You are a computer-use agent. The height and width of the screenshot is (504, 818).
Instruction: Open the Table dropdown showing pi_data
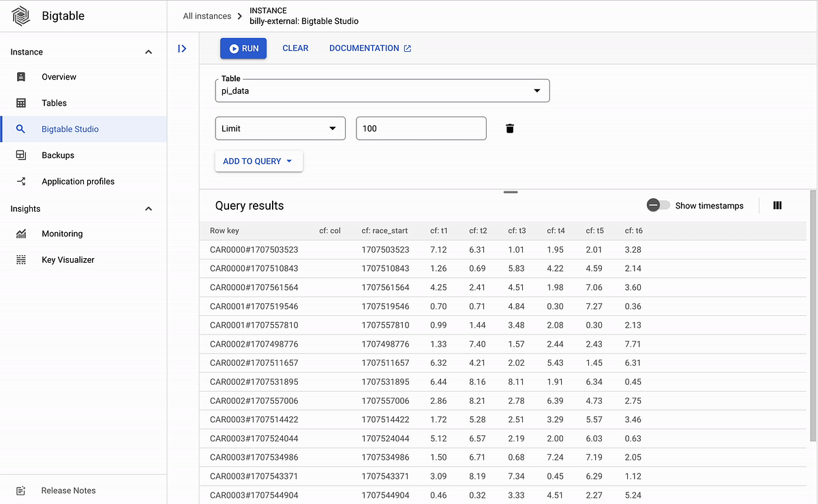[536, 90]
